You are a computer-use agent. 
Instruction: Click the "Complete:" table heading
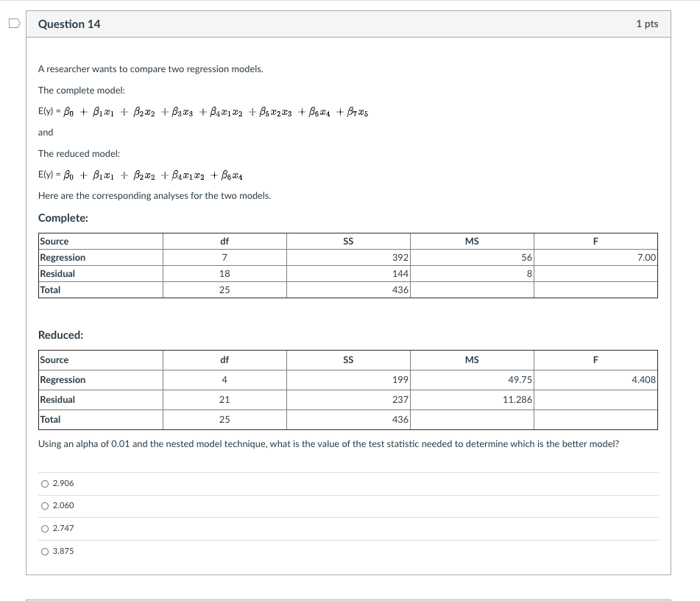[63, 217]
